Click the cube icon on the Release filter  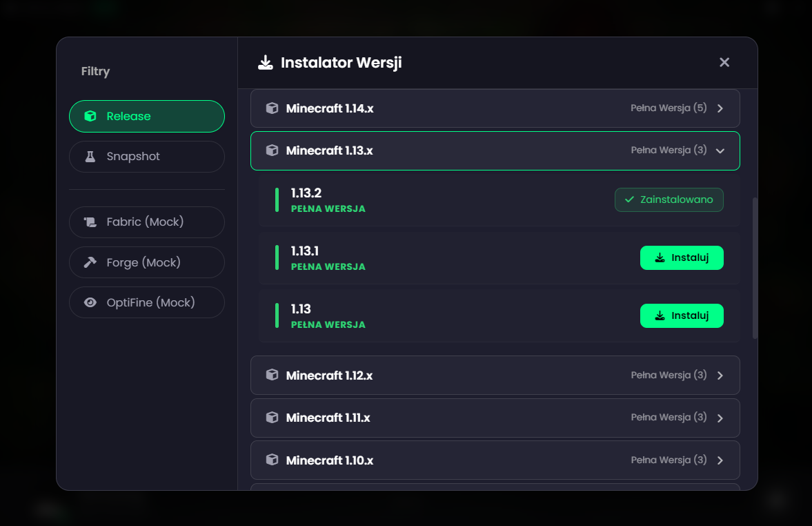click(x=90, y=116)
